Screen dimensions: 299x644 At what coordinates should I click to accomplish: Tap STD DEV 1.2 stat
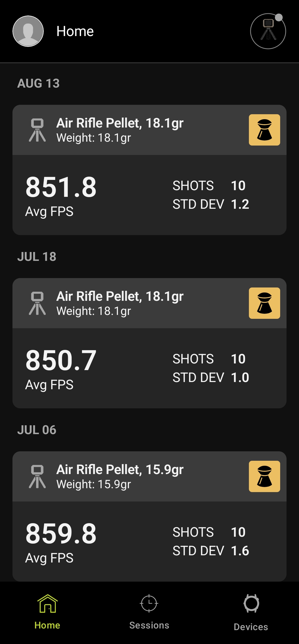pyautogui.click(x=211, y=204)
